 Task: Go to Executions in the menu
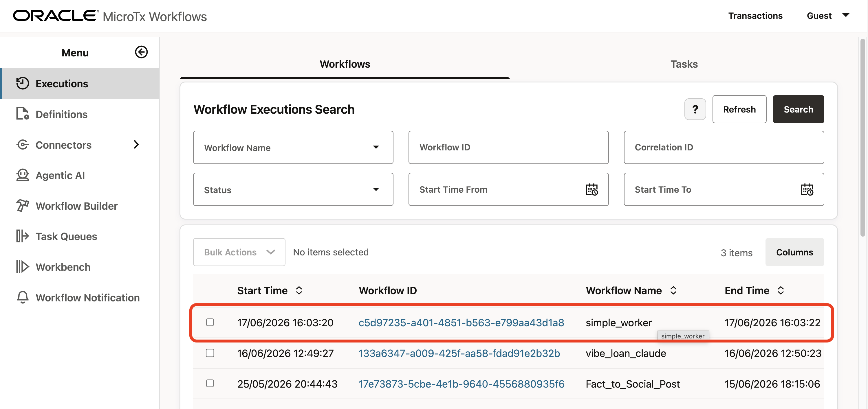tap(80, 84)
